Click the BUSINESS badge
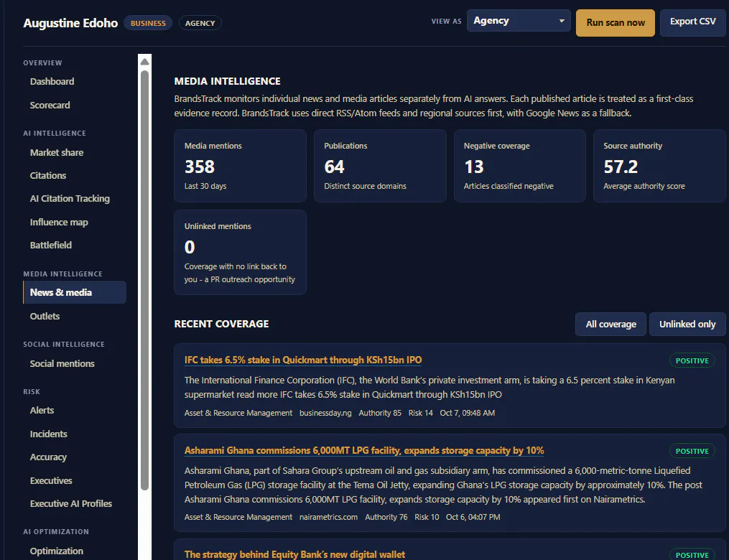The width and height of the screenshot is (729, 560). click(148, 23)
